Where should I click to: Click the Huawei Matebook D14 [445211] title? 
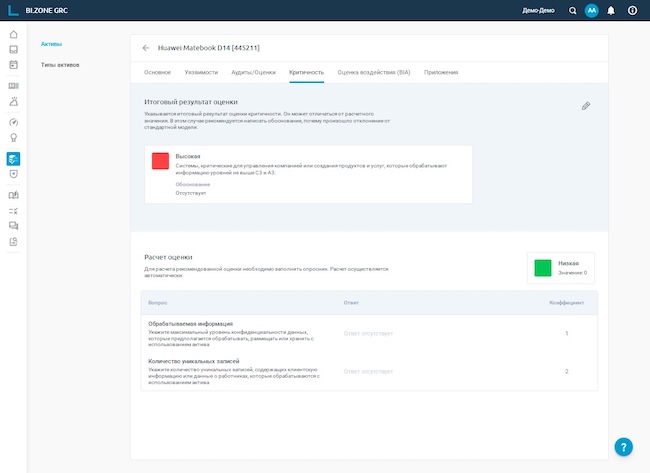click(x=209, y=48)
